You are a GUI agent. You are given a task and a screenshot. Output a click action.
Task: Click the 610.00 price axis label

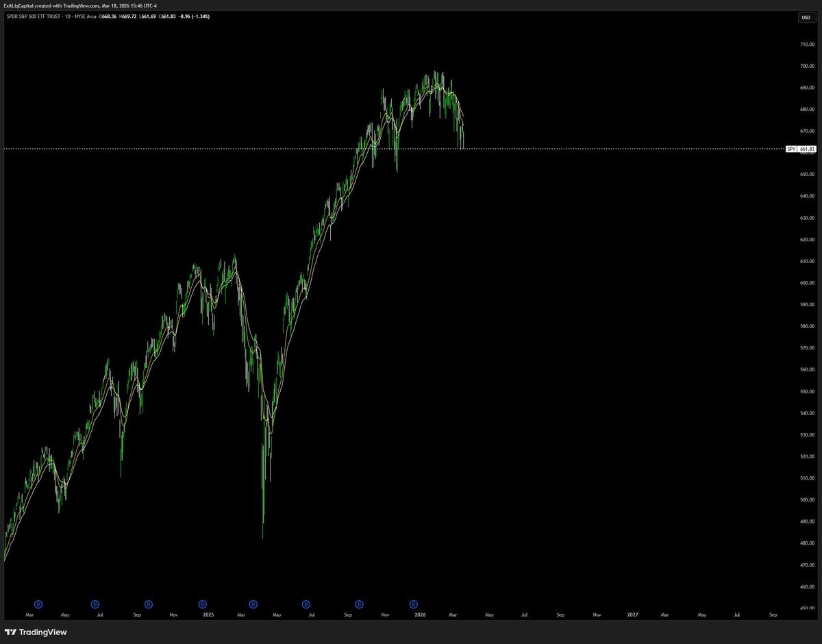coord(806,262)
